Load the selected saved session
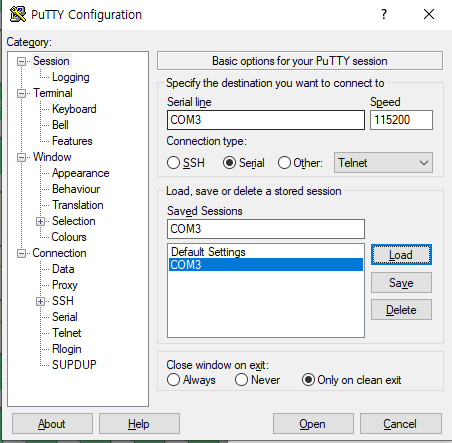The width and height of the screenshot is (452, 443). (401, 255)
